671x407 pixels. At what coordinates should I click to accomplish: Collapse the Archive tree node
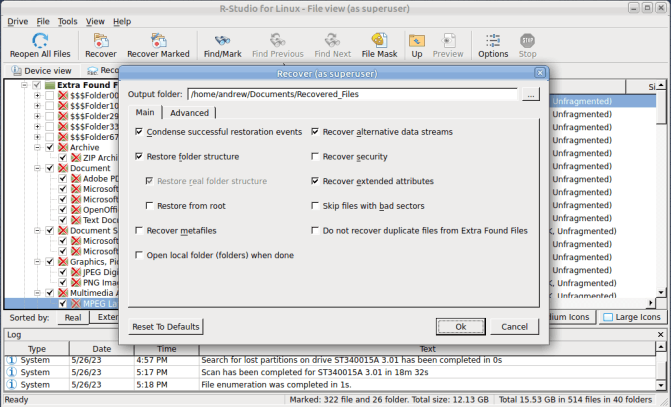37,147
